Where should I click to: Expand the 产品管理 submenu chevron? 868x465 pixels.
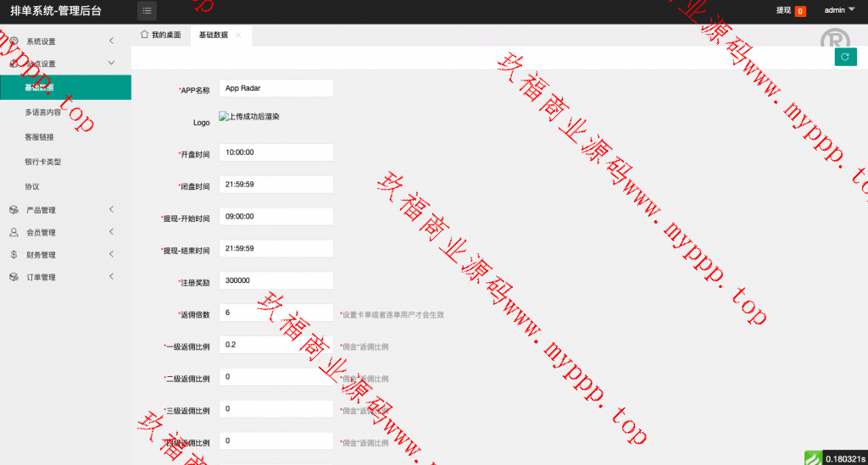112,210
